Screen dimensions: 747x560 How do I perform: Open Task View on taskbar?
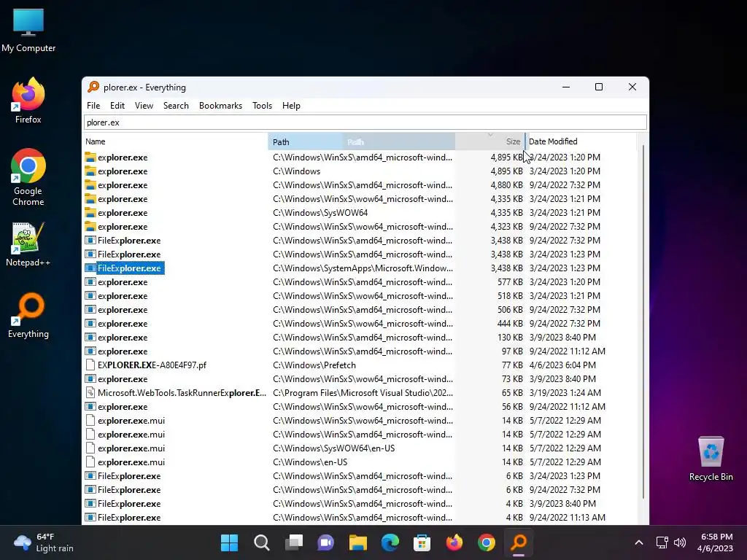(x=293, y=542)
